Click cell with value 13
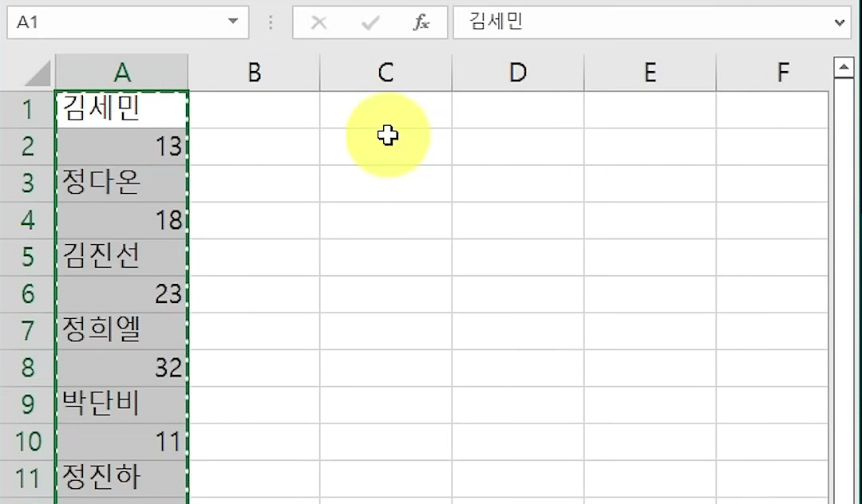 (122, 147)
